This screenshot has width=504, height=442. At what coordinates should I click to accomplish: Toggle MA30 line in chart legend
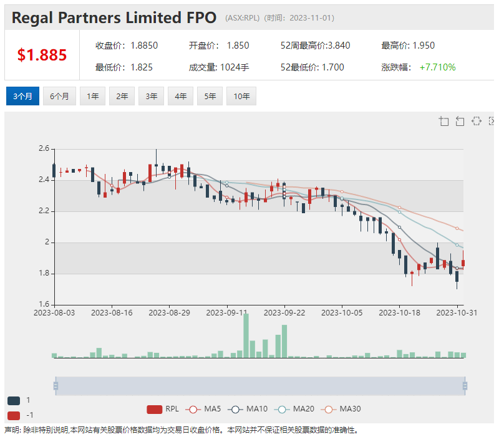point(341,409)
